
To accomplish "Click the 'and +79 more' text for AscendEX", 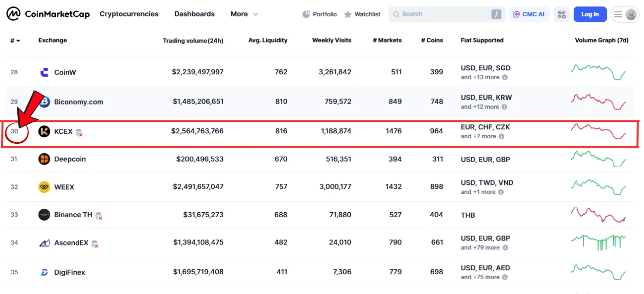I will [480, 247].
